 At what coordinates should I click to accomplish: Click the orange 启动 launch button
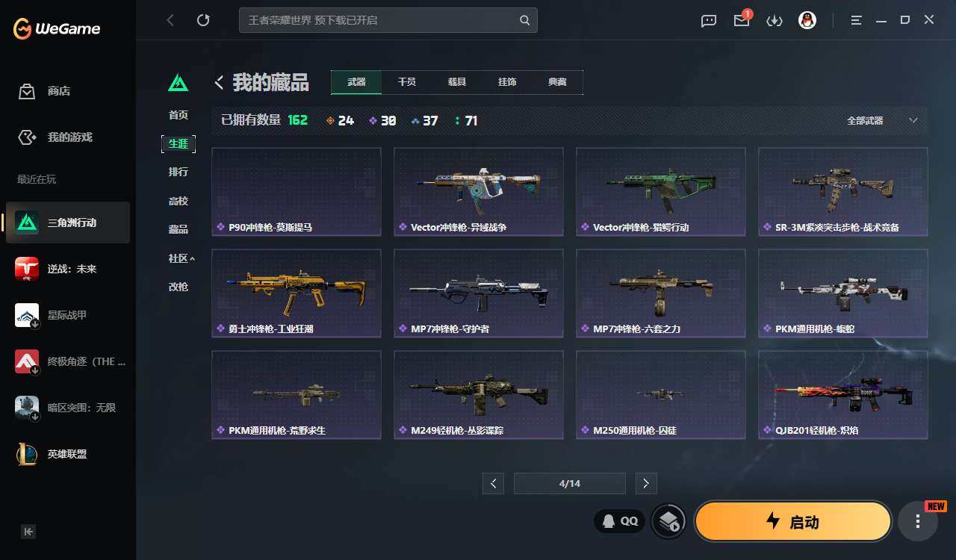click(x=793, y=521)
